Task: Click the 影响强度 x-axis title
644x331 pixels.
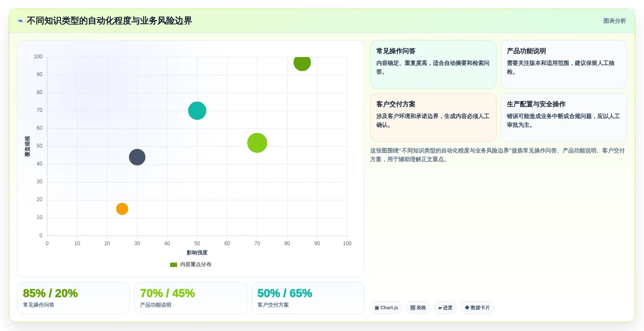Action: [x=197, y=253]
